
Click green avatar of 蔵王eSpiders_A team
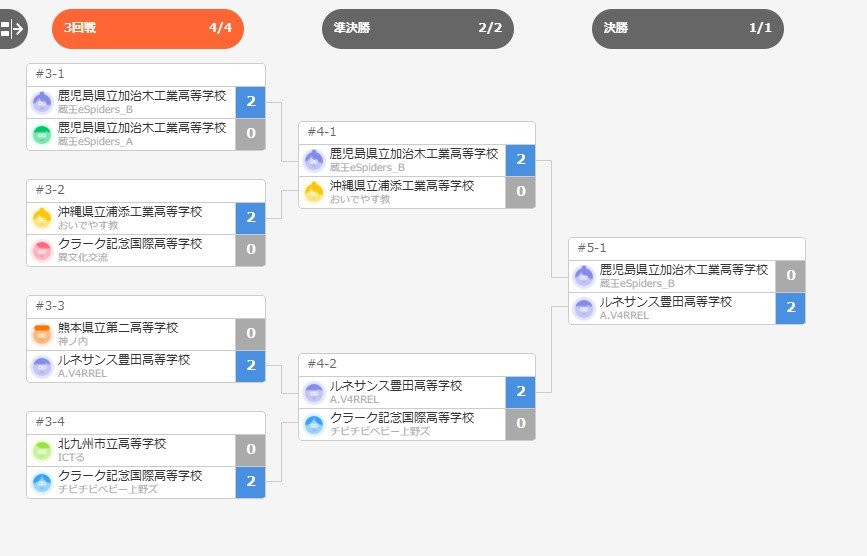point(42,134)
